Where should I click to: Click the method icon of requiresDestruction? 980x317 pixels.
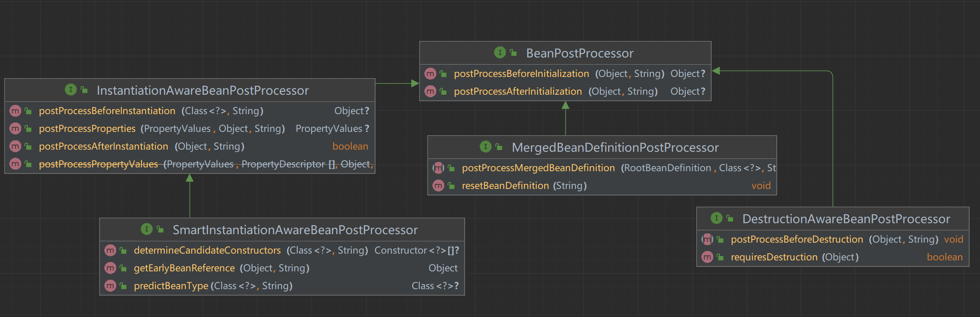[x=707, y=257]
